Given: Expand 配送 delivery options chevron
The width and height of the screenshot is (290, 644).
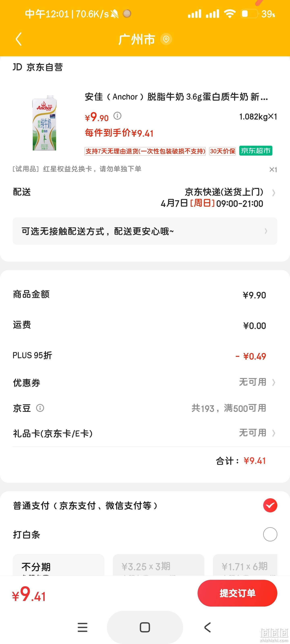Looking at the screenshot, I should (273, 193).
